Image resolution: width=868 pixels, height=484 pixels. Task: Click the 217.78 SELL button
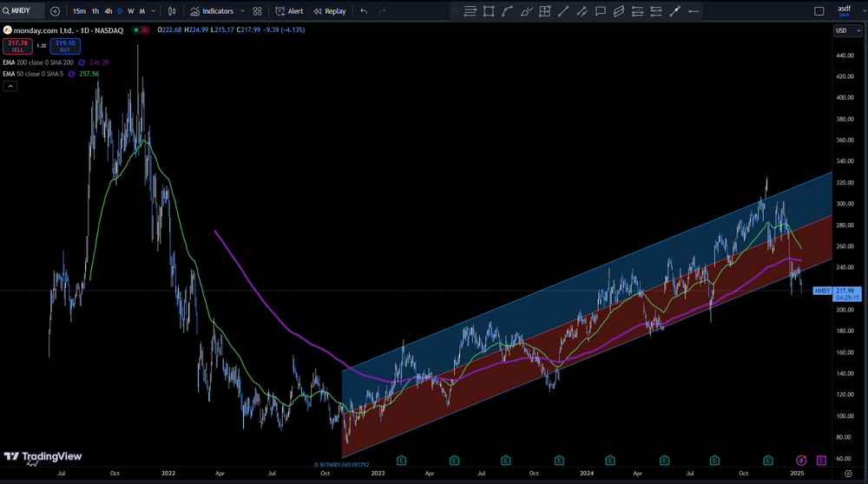(x=17, y=46)
